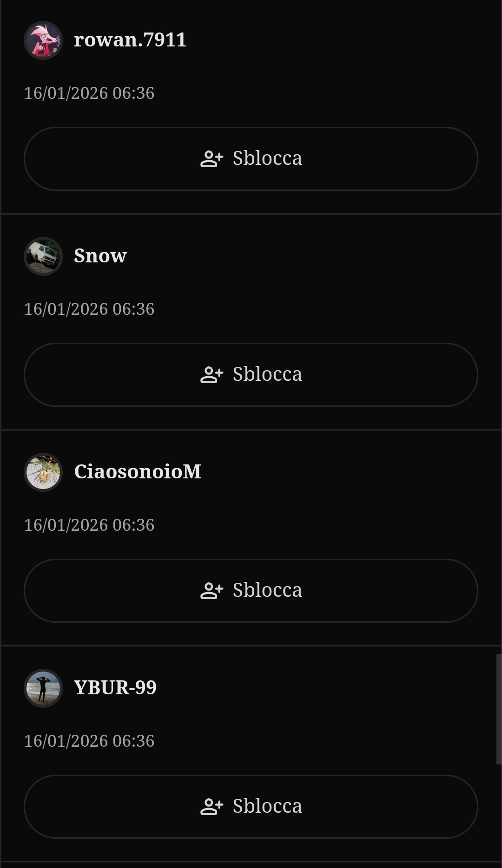Tap YBUR-99's beach silhouette avatar
Screen dimensions: 502x868
tap(43, 688)
